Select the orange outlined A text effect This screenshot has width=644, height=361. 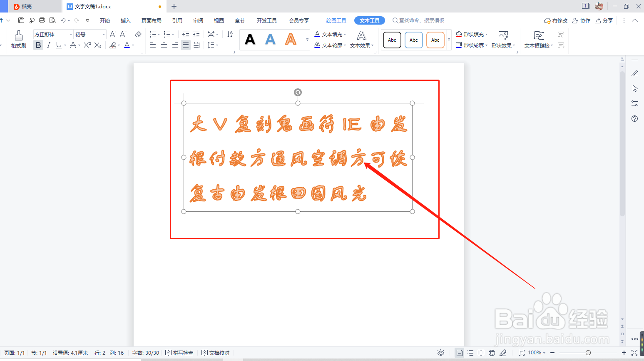click(291, 39)
